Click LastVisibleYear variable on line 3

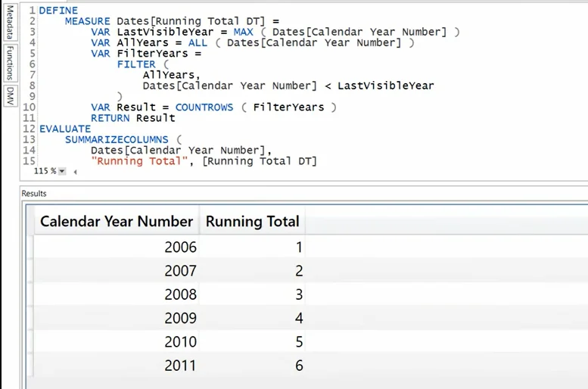165,32
